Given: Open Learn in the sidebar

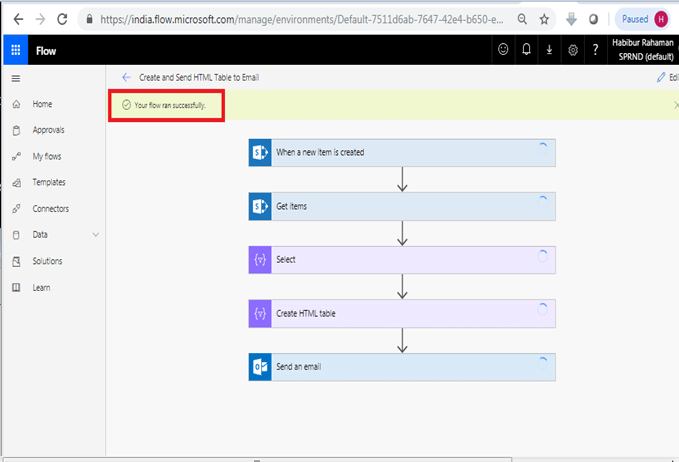Looking at the screenshot, I should (41, 288).
